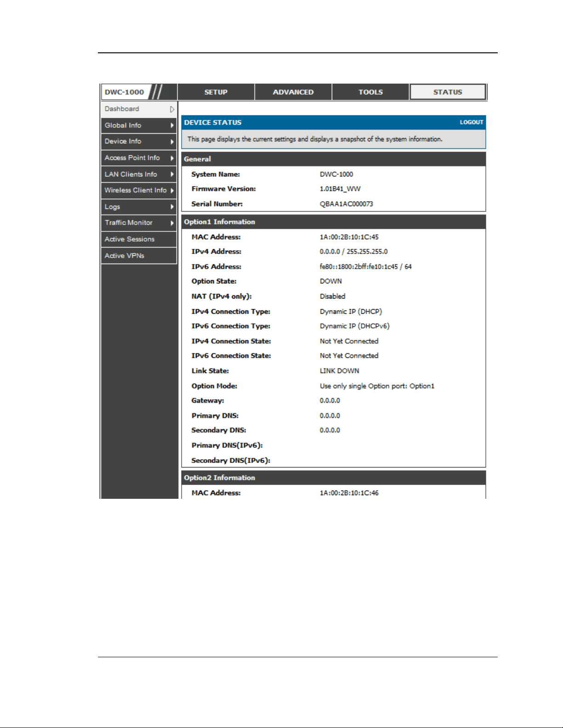Click the Option1 Information section header

334,222
